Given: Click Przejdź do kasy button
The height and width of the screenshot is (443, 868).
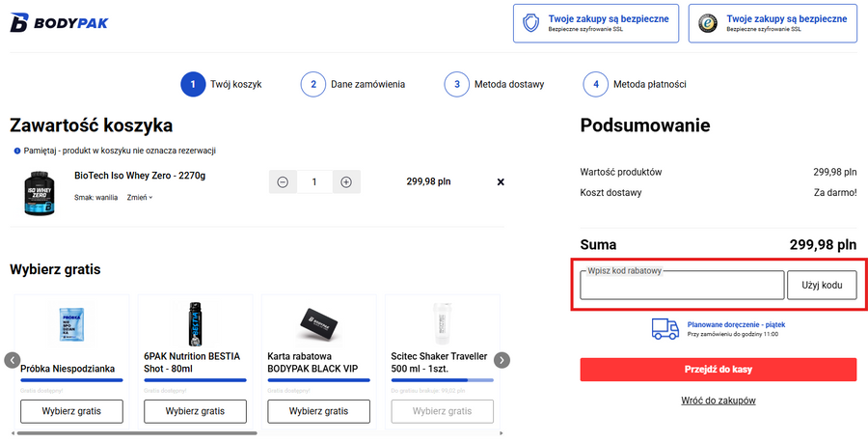Looking at the screenshot, I should (718, 370).
